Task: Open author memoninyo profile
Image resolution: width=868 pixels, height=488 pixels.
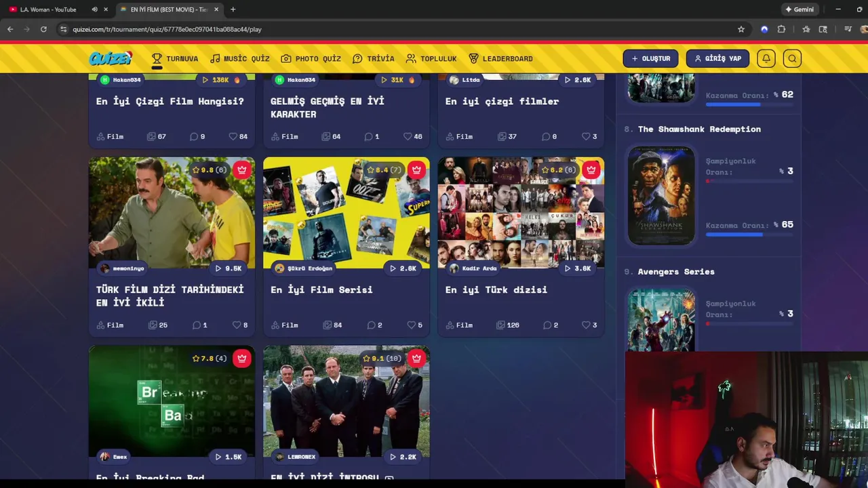Action: pyautogui.click(x=122, y=268)
